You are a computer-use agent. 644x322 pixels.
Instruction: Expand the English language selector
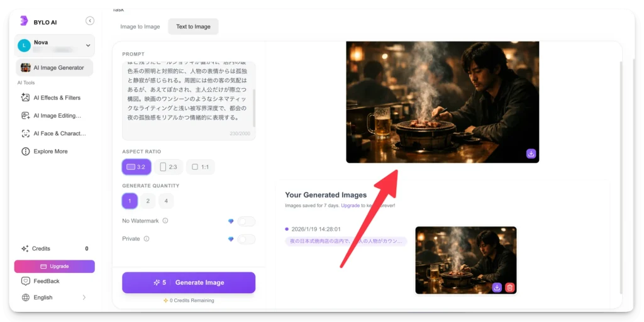(54, 297)
